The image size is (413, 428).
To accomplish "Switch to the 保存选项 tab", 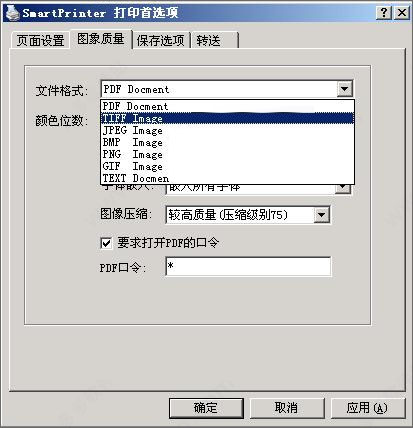I will pyautogui.click(x=161, y=41).
